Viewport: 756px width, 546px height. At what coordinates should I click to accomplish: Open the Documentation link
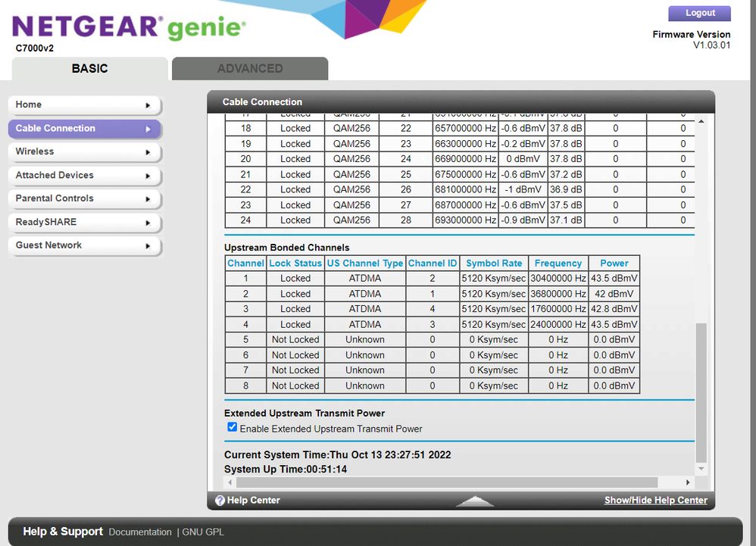(140, 532)
